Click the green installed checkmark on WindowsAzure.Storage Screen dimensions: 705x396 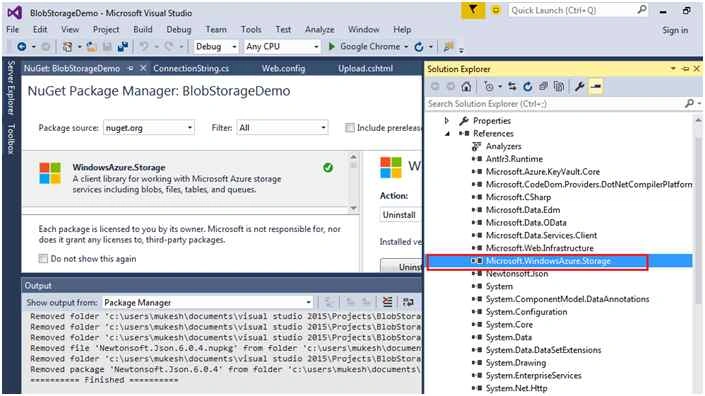coord(328,168)
